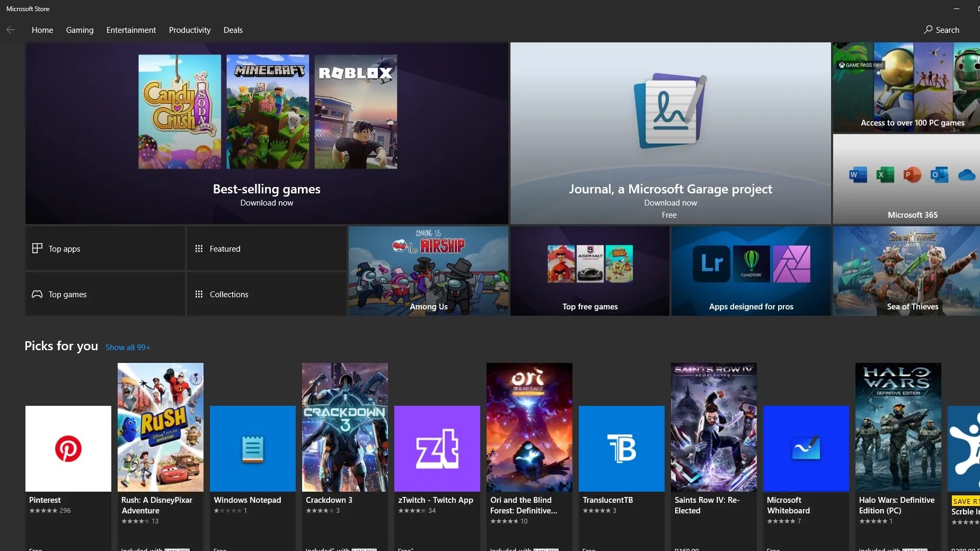Click the Show all 99+ link
The width and height of the screenshot is (980, 551).
(127, 347)
